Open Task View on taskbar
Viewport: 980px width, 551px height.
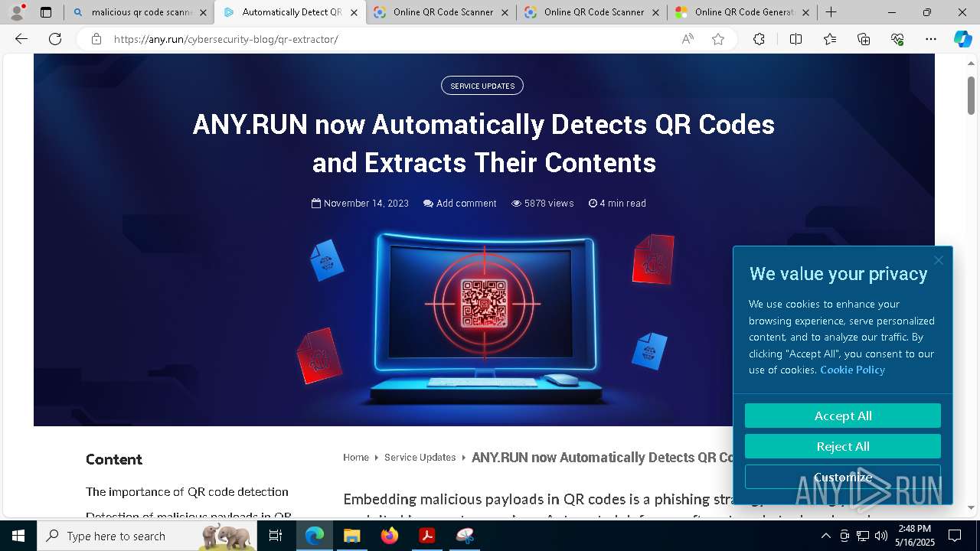tap(276, 536)
